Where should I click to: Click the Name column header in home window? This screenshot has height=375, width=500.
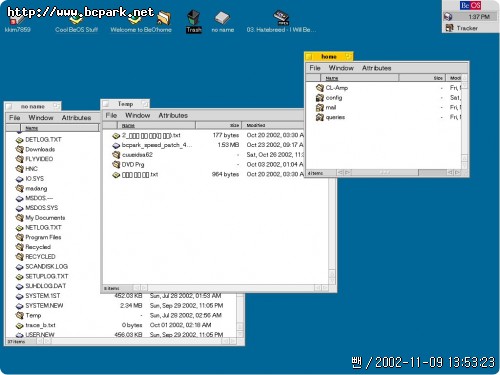coord(359,78)
